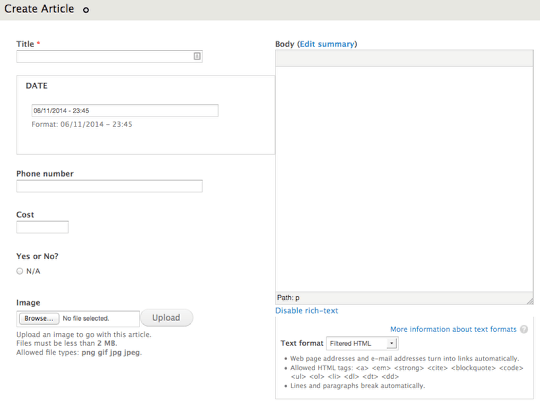Select the N/A radio button
The image size is (540, 402).
(x=20, y=271)
